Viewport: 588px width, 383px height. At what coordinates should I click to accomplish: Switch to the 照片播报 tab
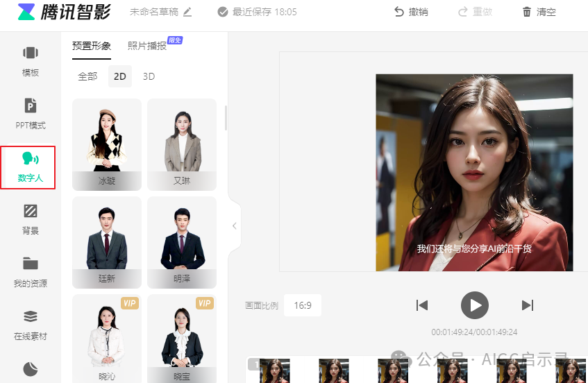(147, 46)
